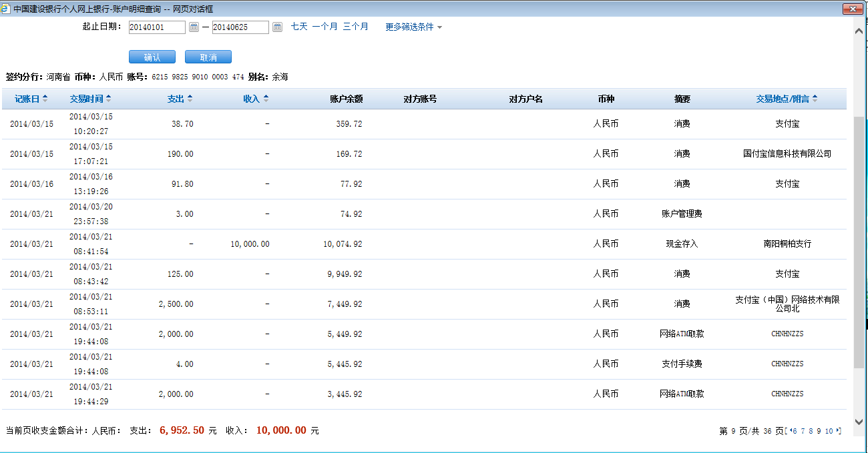Jump to page 10 in pagination

pos(829,431)
